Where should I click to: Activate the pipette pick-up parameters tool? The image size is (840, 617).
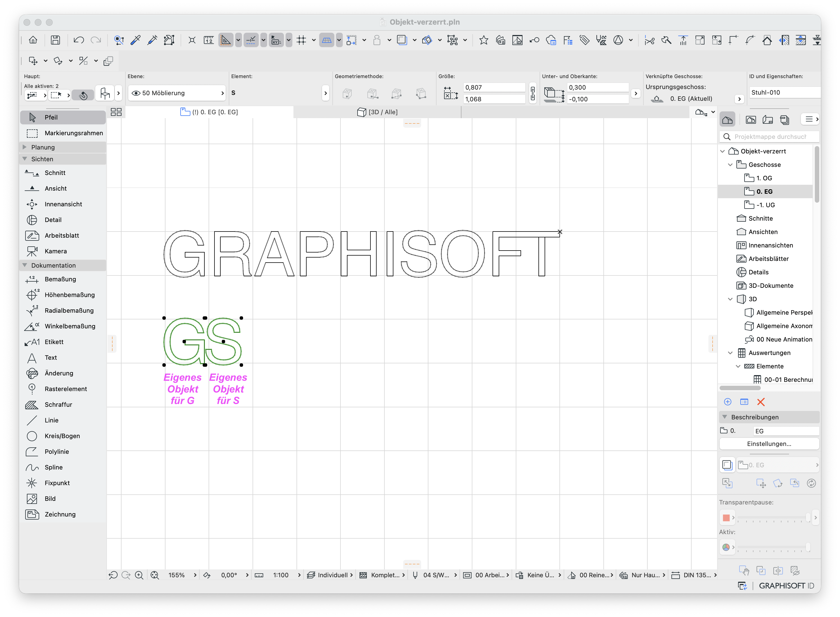point(135,40)
